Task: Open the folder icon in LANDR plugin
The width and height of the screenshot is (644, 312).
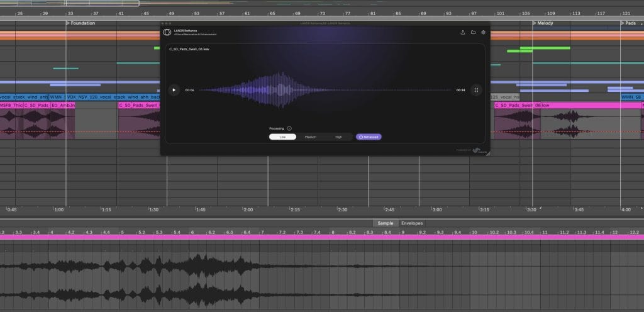Action: point(473,32)
